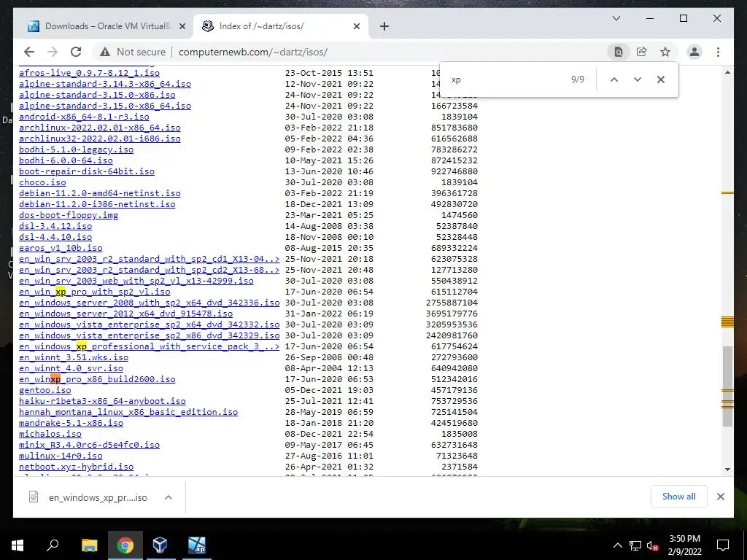Viewport: 747px width, 560px height.
Task: Click Show all downloads
Action: pos(678,496)
